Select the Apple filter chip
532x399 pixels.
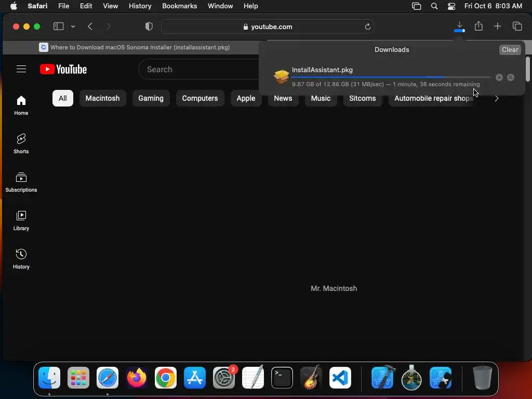[246, 98]
